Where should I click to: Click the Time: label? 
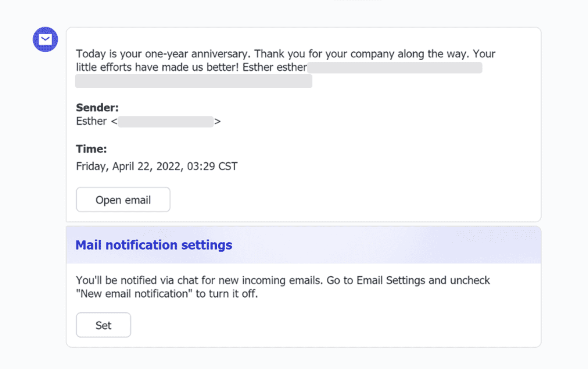(92, 149)
